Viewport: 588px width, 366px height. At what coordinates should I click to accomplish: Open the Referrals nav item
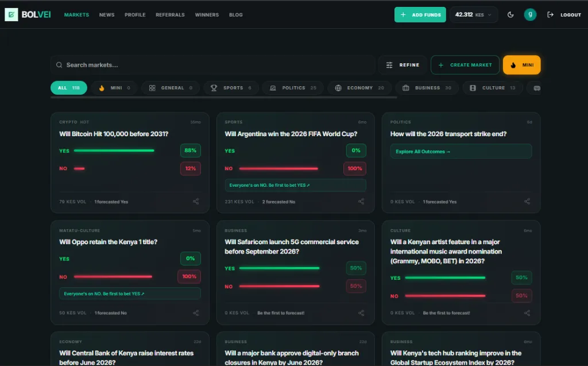click(x=170, y=14)
